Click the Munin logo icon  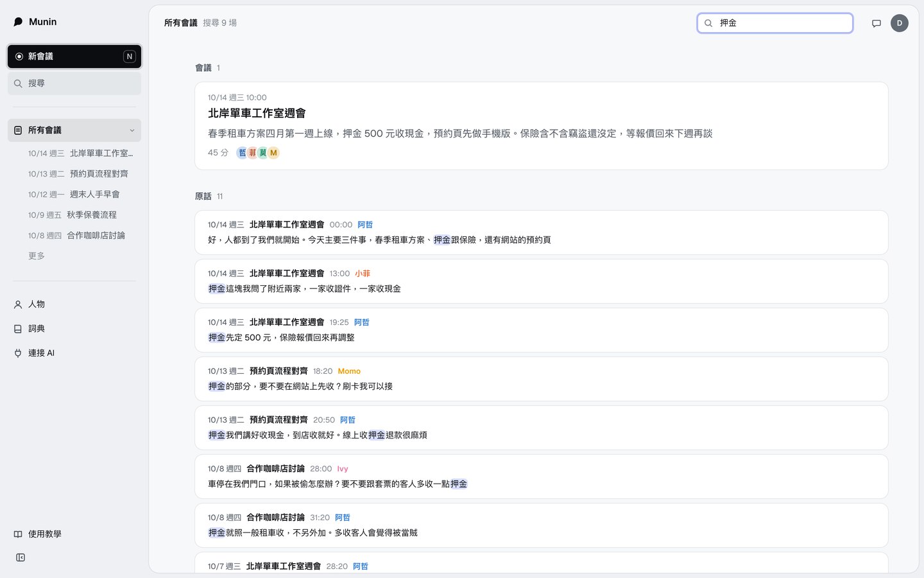pos(18,22)
